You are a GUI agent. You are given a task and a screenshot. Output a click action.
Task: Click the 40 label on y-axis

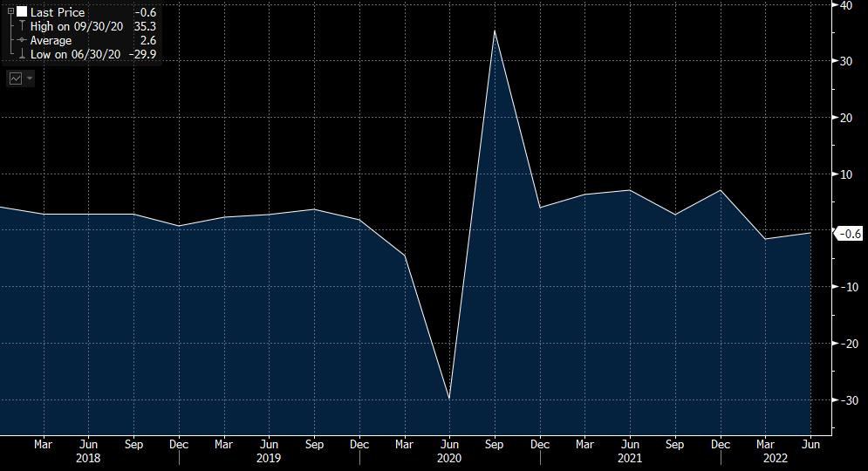coord(846,5)
